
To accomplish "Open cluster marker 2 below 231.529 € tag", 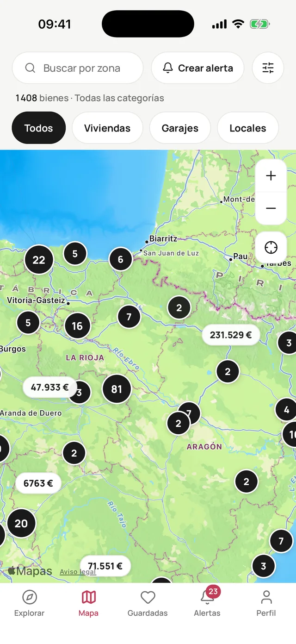I will (228, 372).
